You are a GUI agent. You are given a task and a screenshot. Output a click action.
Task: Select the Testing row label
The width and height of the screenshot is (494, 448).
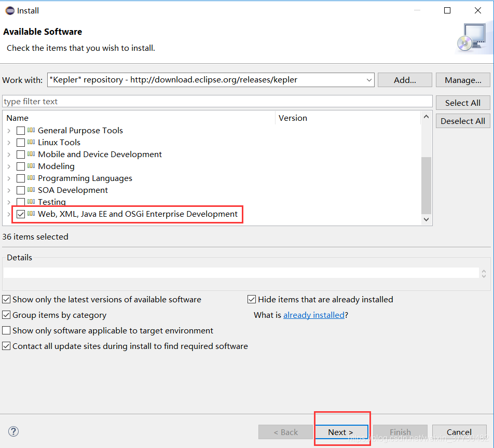52,202
